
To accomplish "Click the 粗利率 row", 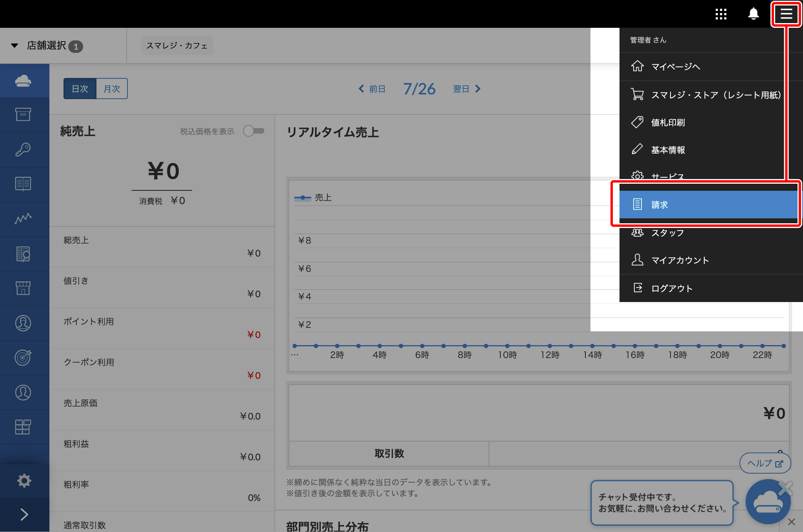I will click(x=162, y=491).
